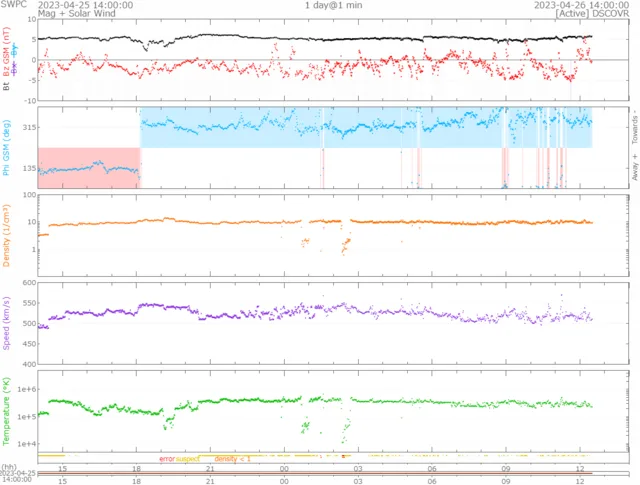Click the 1e+5 tick on the Temperature axis
640x485 pixels.
tap(27, 417)
